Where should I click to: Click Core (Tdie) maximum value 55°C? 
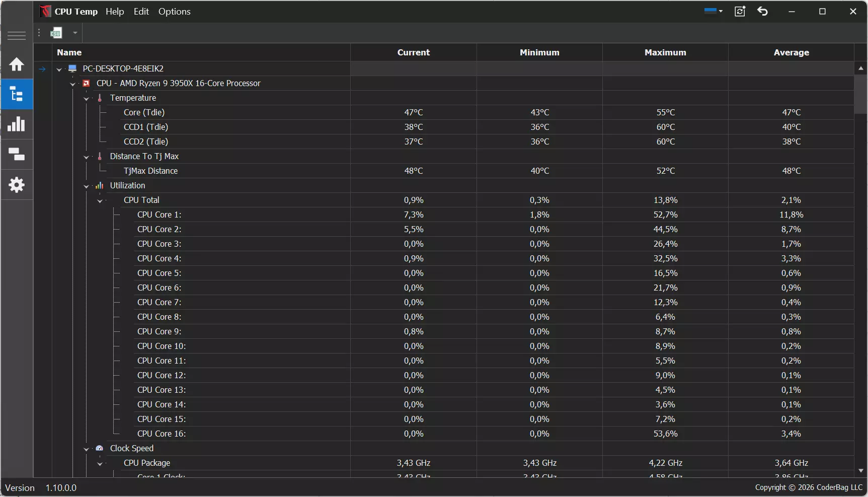point(665,112)
